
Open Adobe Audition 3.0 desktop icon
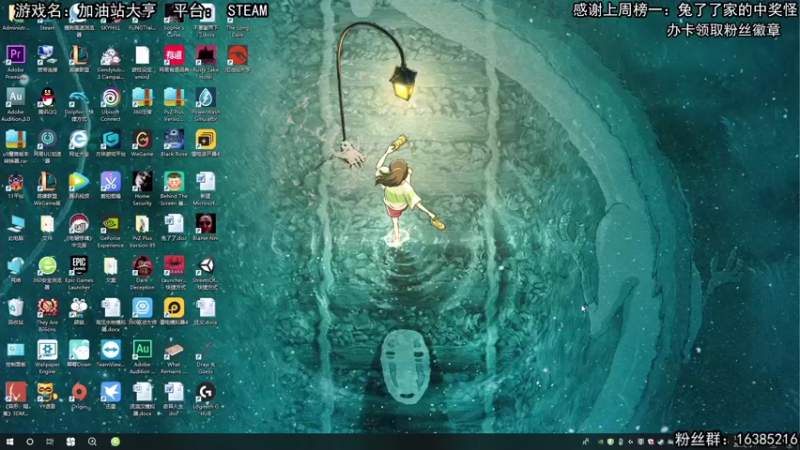(x=15, y=97)
